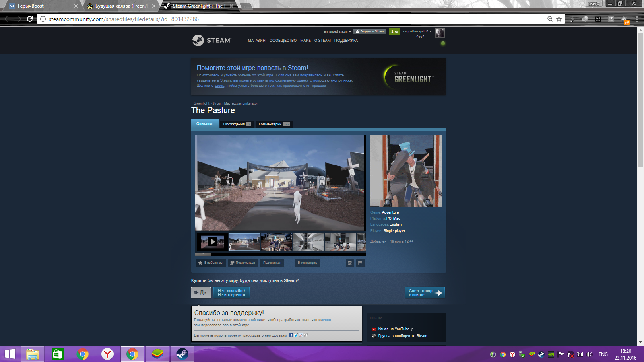Screen dimensions: 644x362
Task: Add to favorites with В избранное
Action: [211, 263]
